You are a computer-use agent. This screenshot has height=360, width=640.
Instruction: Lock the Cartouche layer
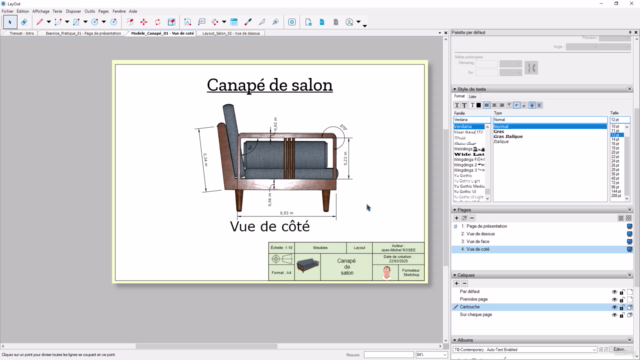pos(622,307)
